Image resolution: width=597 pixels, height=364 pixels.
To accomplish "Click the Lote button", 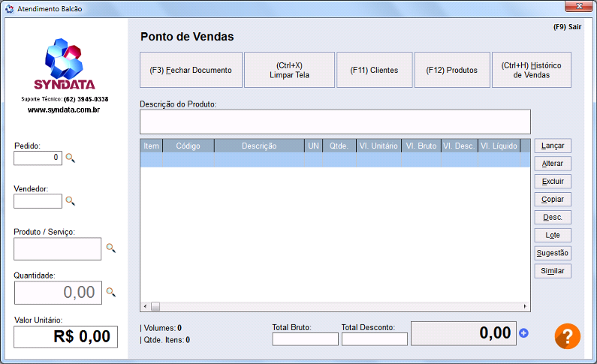I will [553, 235].
